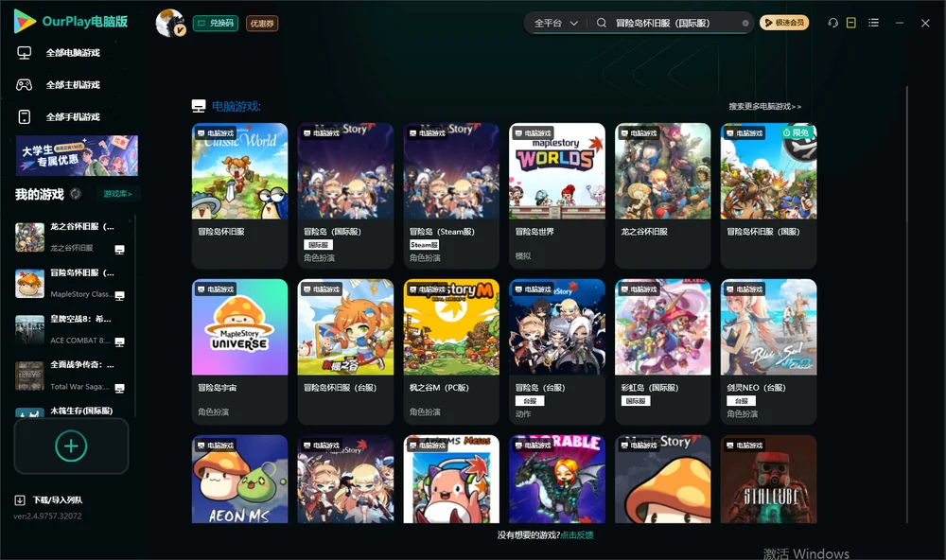Open the 兑换码 redeem code button
This screenshot has width=946, height=560.
216,23
